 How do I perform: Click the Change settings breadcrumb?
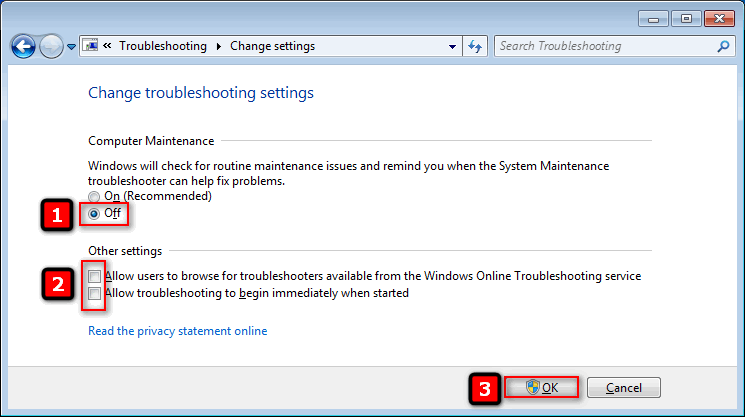(272, 46)
